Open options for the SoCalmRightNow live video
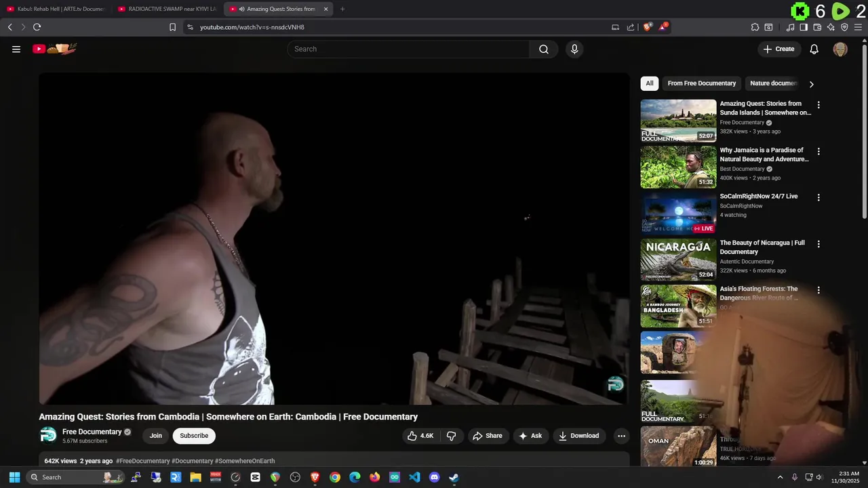The width and height of the screenshot is (868, 488). [x=818, y=197]
